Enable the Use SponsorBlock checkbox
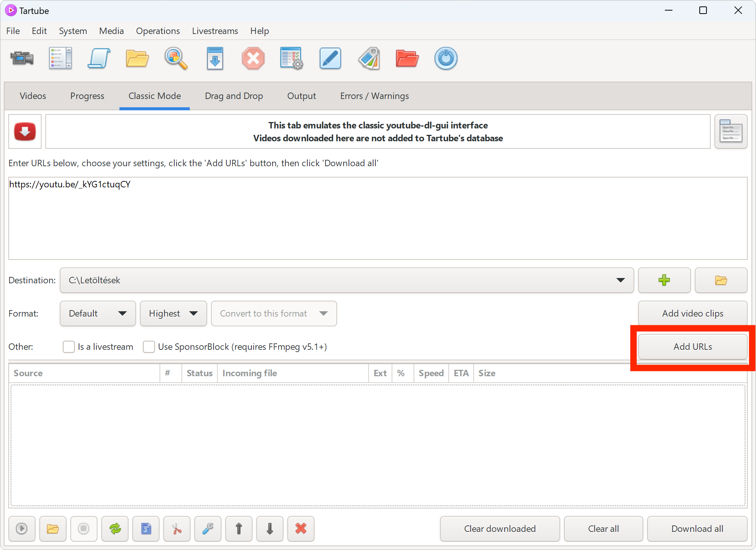 (149, 347)
